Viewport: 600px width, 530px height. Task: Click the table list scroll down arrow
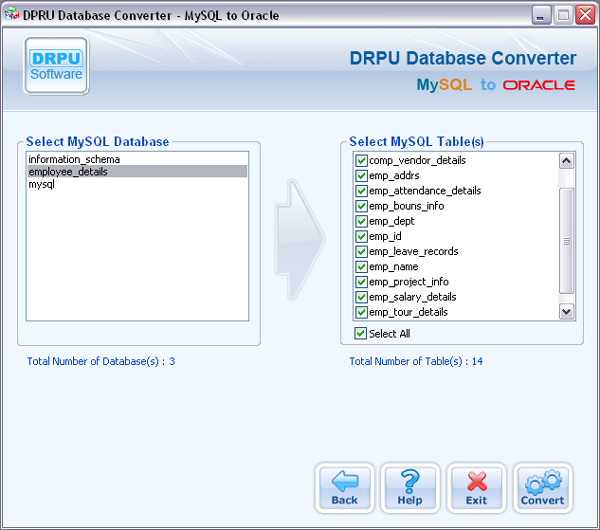coord(566,311)
